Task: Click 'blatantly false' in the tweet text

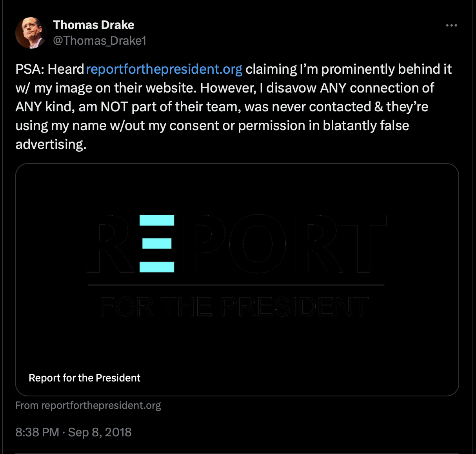Action: click(366, 125)
